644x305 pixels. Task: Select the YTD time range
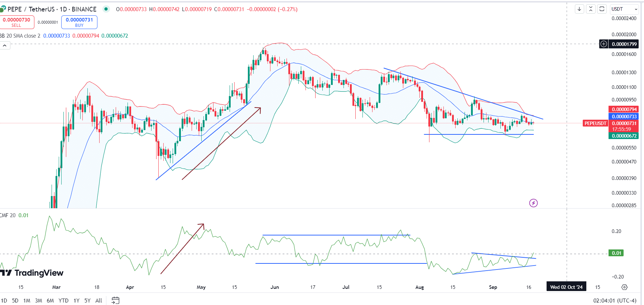tap(63, 300)
